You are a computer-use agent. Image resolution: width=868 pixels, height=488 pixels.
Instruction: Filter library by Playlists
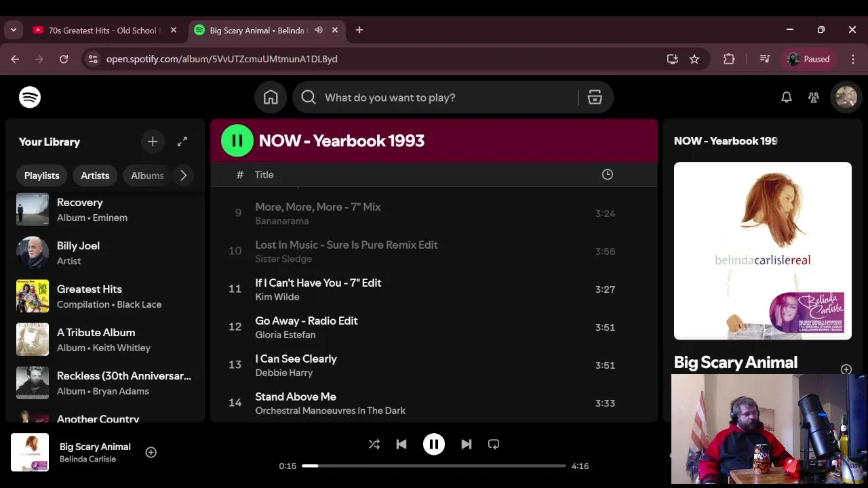coord(42,176)
